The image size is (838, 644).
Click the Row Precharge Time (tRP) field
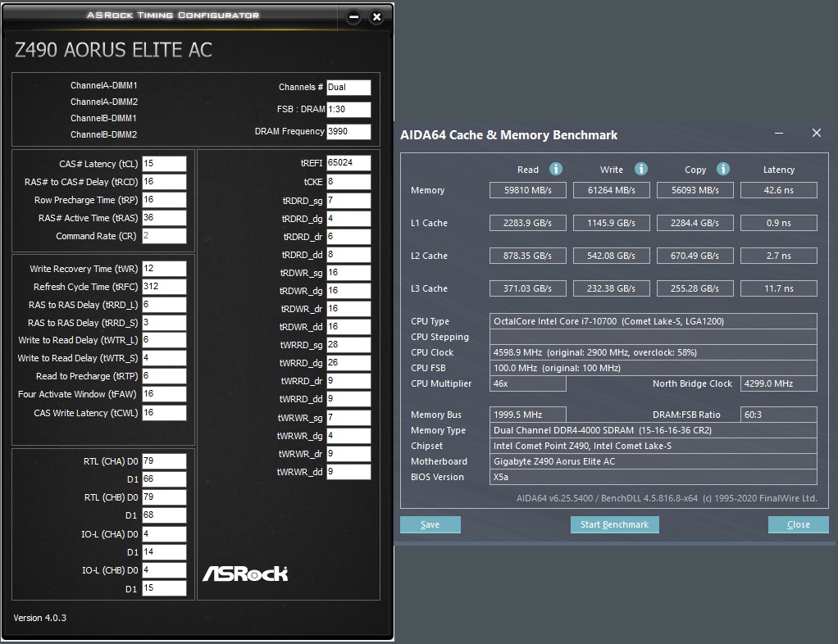[164, 200]
